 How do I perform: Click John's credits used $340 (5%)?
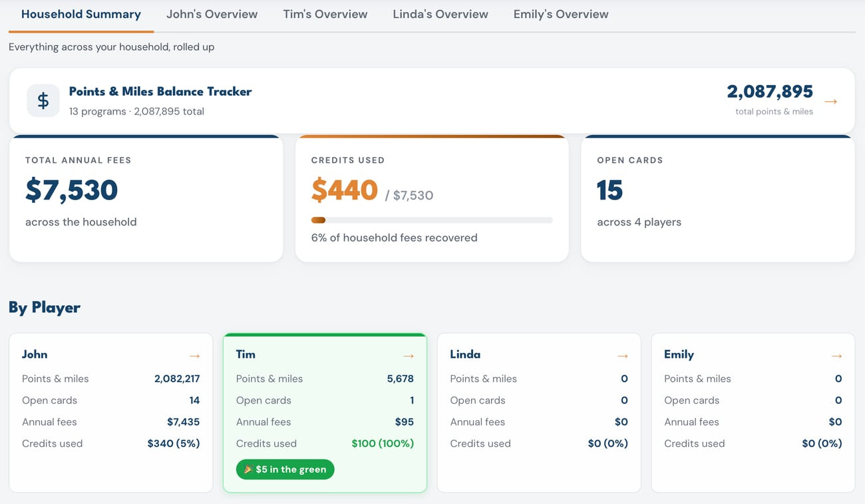174,443
